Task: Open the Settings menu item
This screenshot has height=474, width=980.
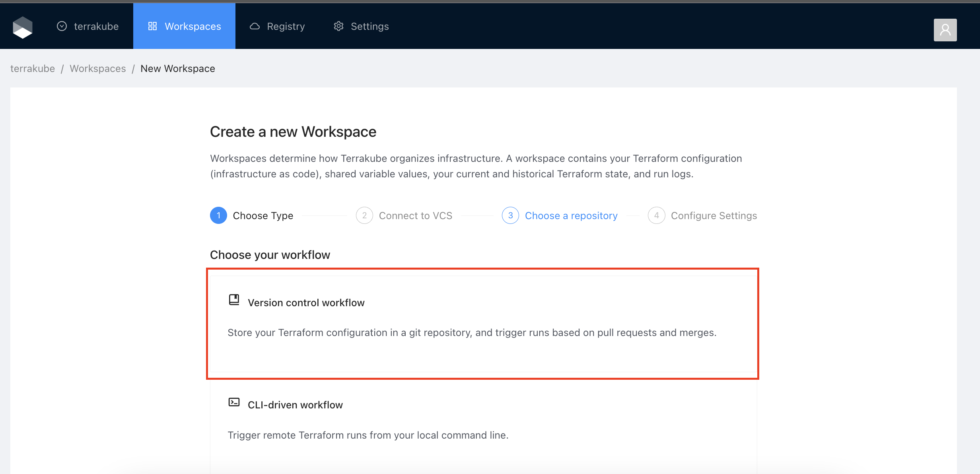Action: click(x=369, y=26)
